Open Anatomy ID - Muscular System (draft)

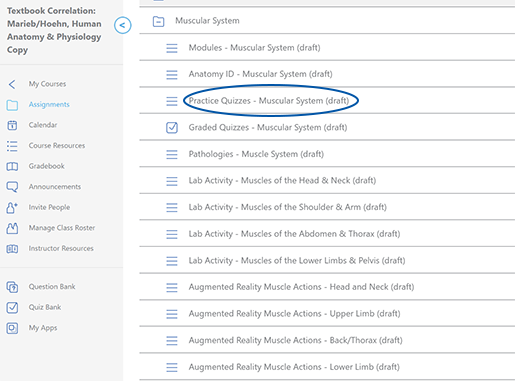[260, 74]
